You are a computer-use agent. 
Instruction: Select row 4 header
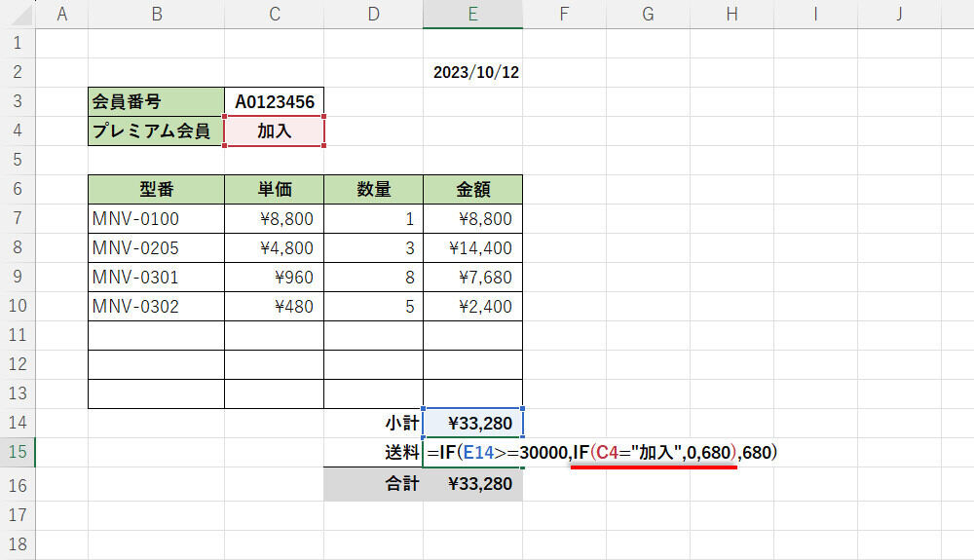(x=18, y=131)
